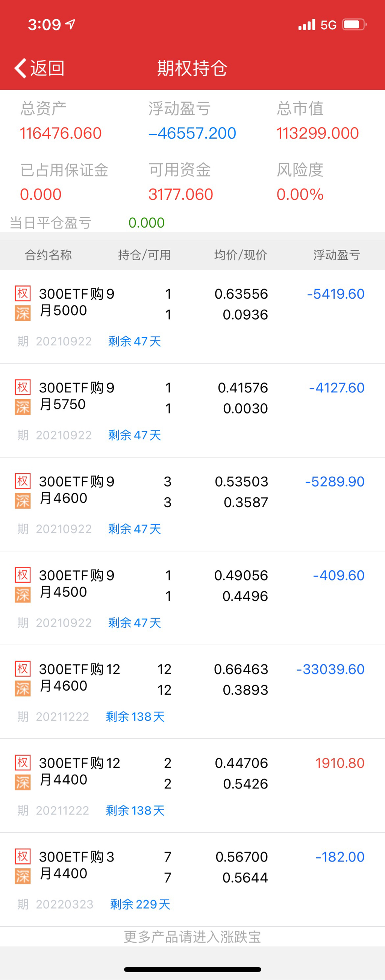Tap the 1910.80 profit value

coord(340,763)
